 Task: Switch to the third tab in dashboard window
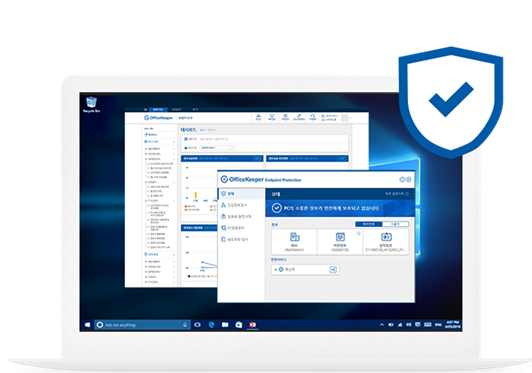coord(195,110)
